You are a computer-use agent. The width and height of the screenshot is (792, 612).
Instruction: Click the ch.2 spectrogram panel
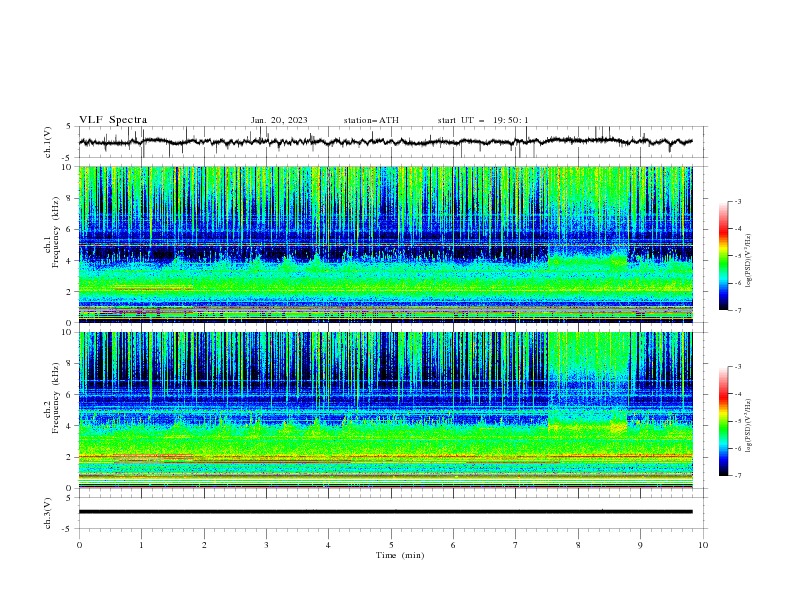coord(385,410)
